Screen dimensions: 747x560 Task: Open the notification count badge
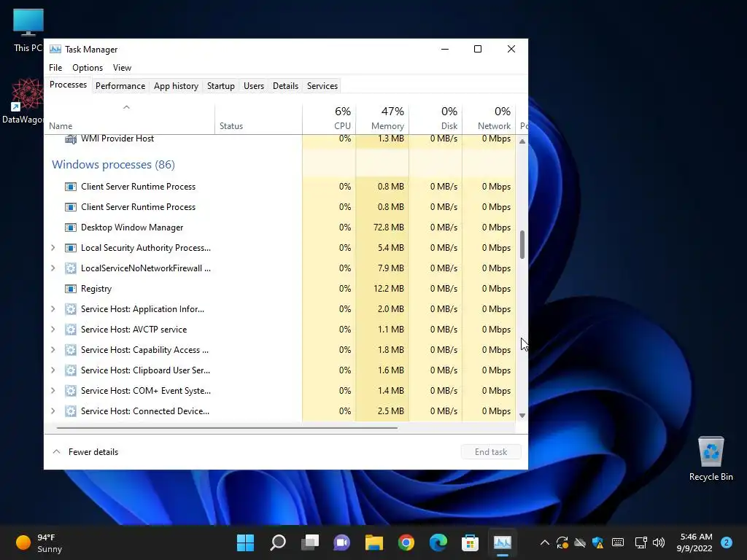tap(727, 542)
